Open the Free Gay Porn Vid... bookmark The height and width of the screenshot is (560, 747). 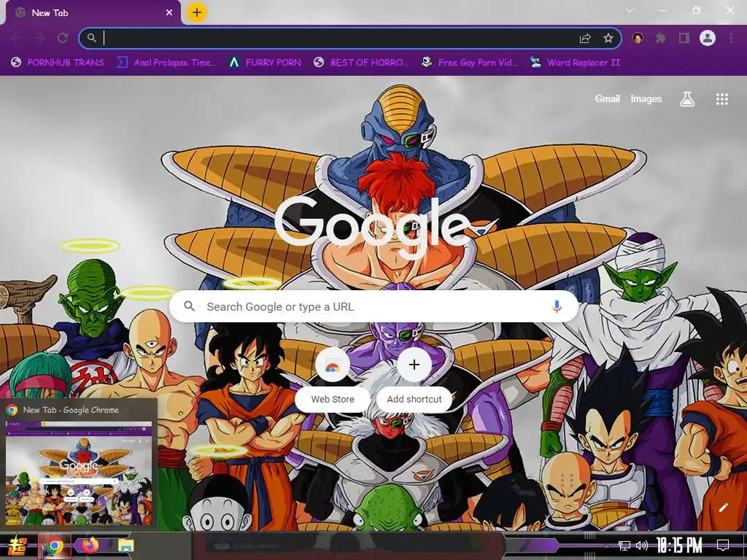[469, 63]
